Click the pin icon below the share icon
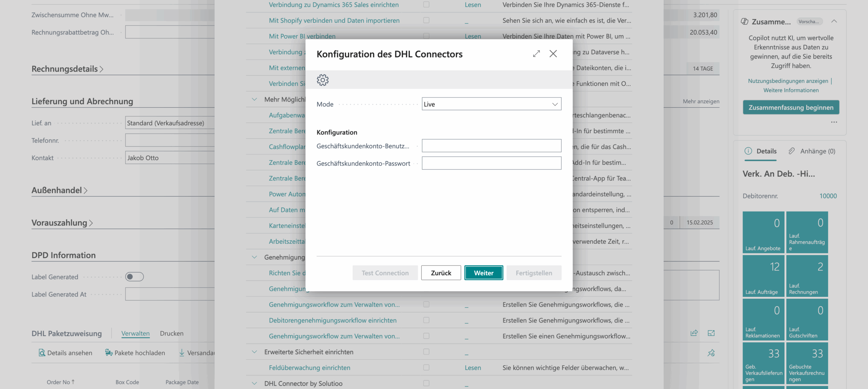This screenshot has width=868, height=389. click(711, 353)
